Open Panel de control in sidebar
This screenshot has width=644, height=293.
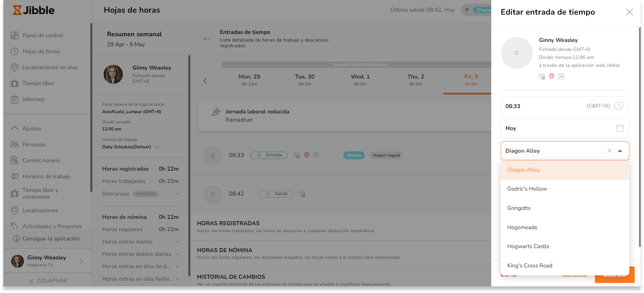click(x=43, y=35)
